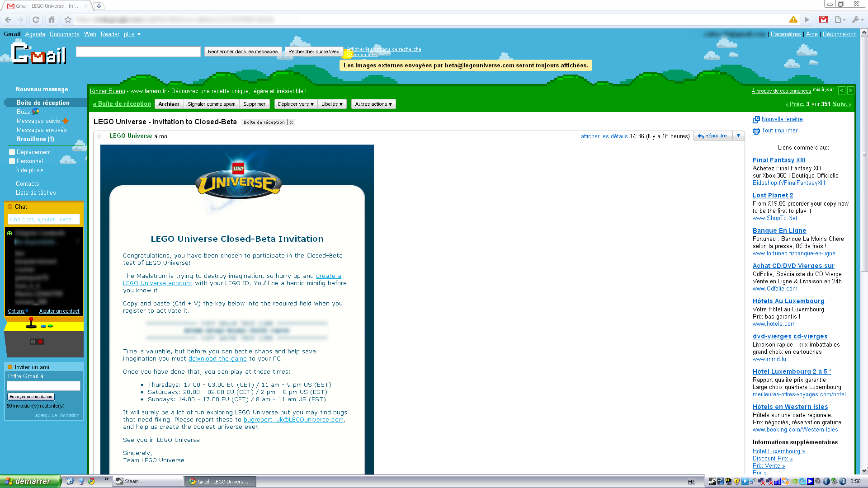Viewport: 868px width, 488px height.
Task: Collapse the Inviter un ami panel icon
Action: [10, 367]
